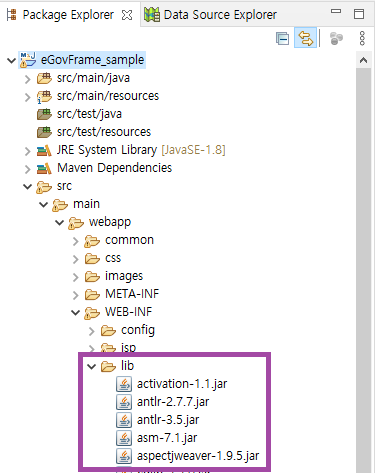Click the antlr-3.5.jar file icon
The height and width of the screenshot is (473, 375).
coord(124,420)
